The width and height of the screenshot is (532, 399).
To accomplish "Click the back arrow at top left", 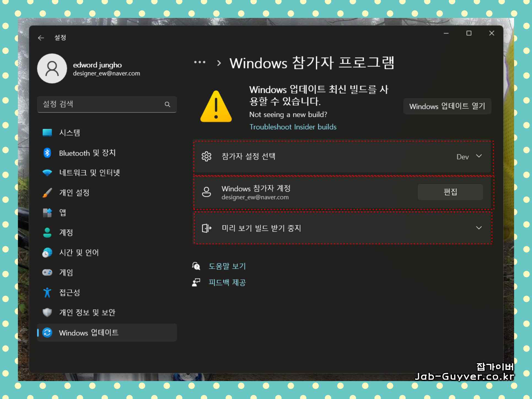I will point(41,38).
